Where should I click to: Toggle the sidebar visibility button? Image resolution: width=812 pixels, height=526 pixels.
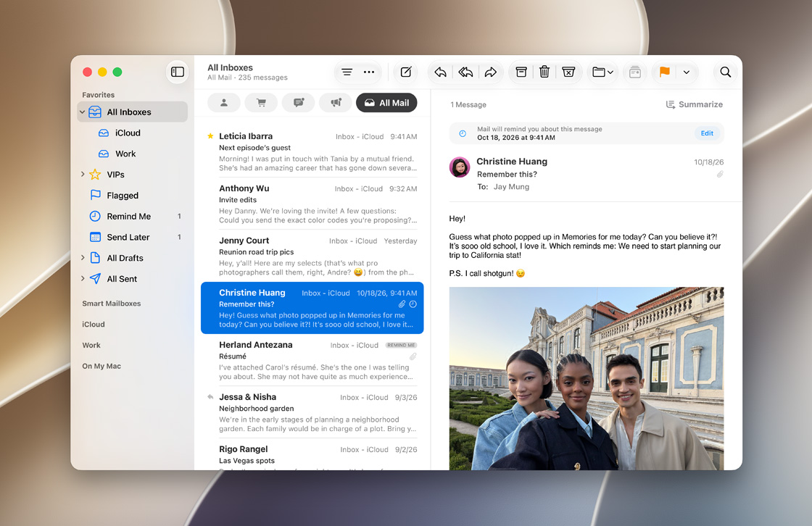pos(177,72)
